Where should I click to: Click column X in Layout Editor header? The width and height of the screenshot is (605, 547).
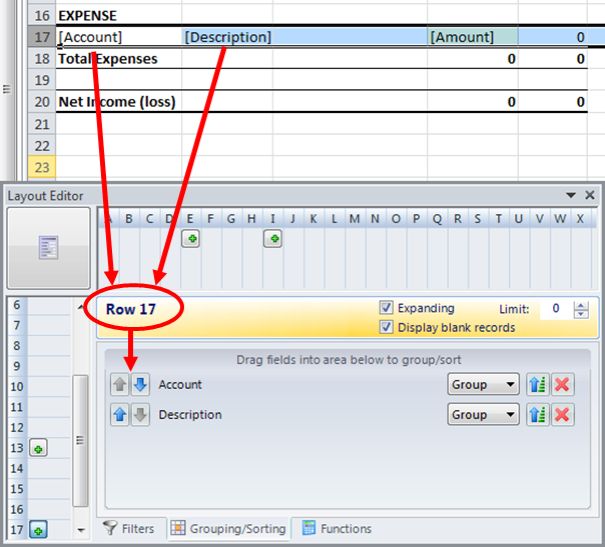pyautogui.click(x=580, y=219)
